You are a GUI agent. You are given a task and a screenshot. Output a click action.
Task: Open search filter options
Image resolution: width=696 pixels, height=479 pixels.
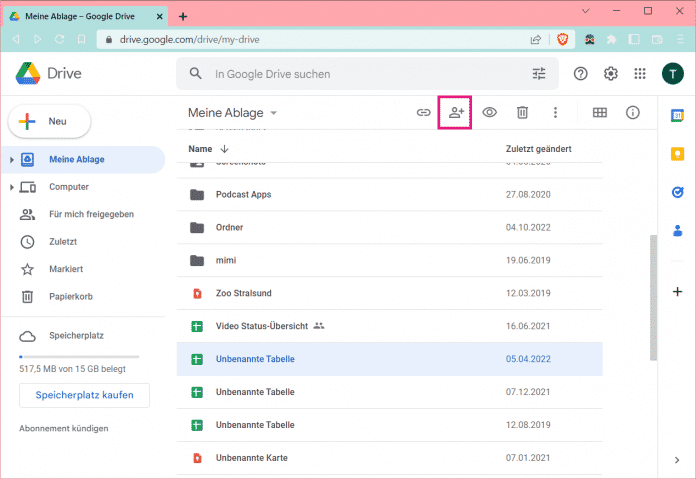pos(540,74)
